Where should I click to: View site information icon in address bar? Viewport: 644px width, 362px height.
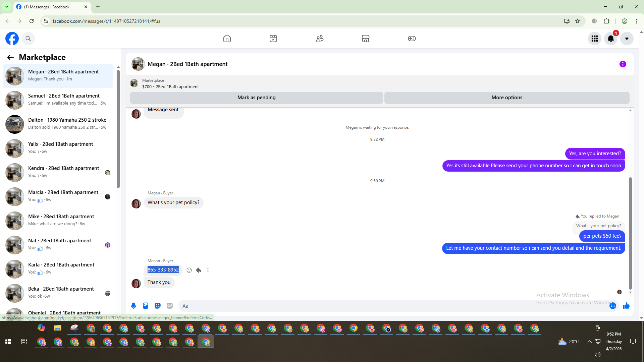(46, 21)
